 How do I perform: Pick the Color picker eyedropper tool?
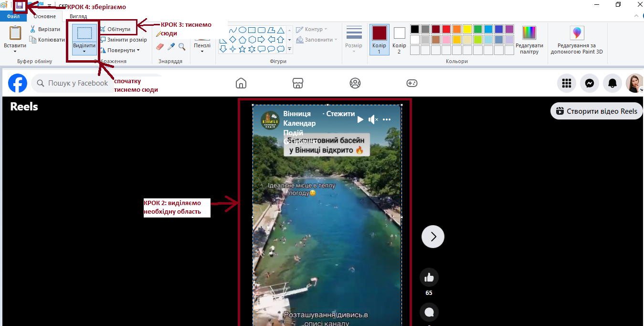[x=171, y=46]
